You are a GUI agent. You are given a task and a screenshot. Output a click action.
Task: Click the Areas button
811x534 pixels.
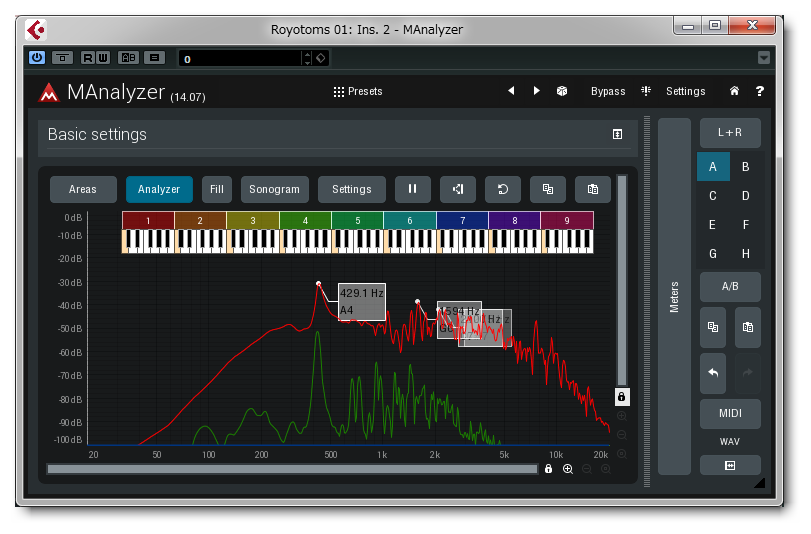[x=83, y=189]
